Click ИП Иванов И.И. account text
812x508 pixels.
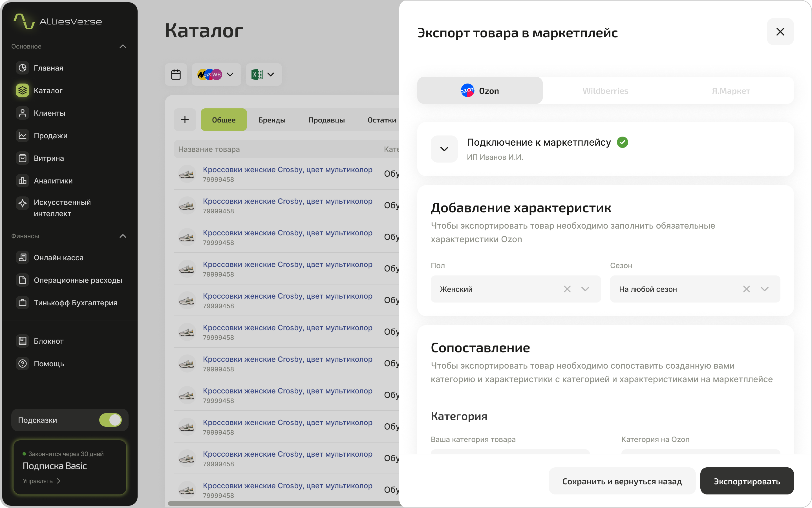click(x=495, y=157)
